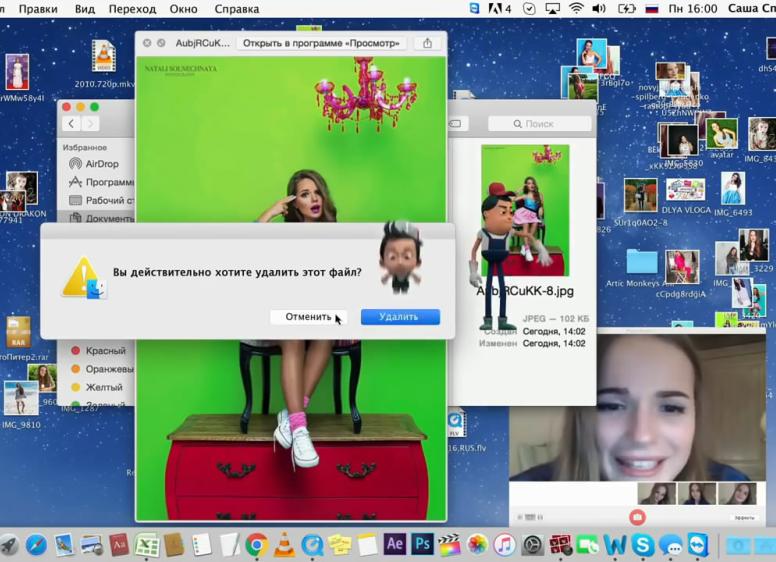Click the volume icon in the menu bar
The image size is (776, 562).
(x=599, y=8)
